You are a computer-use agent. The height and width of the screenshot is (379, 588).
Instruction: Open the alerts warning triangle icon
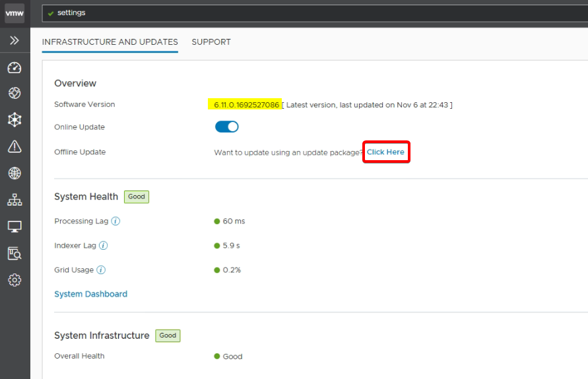click(15, 146)
